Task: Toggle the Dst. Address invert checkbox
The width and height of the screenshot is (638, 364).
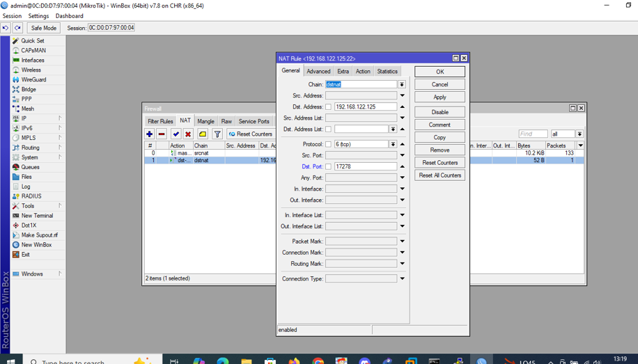Action: tap(328, 107)
